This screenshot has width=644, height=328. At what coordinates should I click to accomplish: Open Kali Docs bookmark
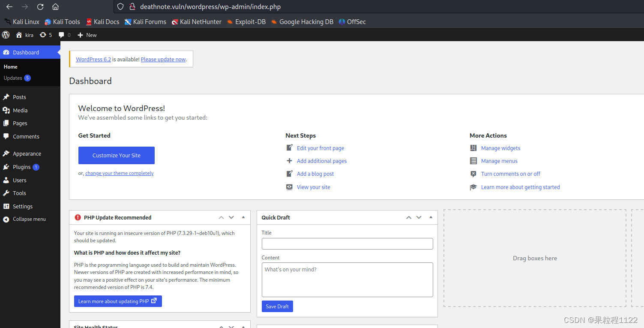[x=102, y=21]
